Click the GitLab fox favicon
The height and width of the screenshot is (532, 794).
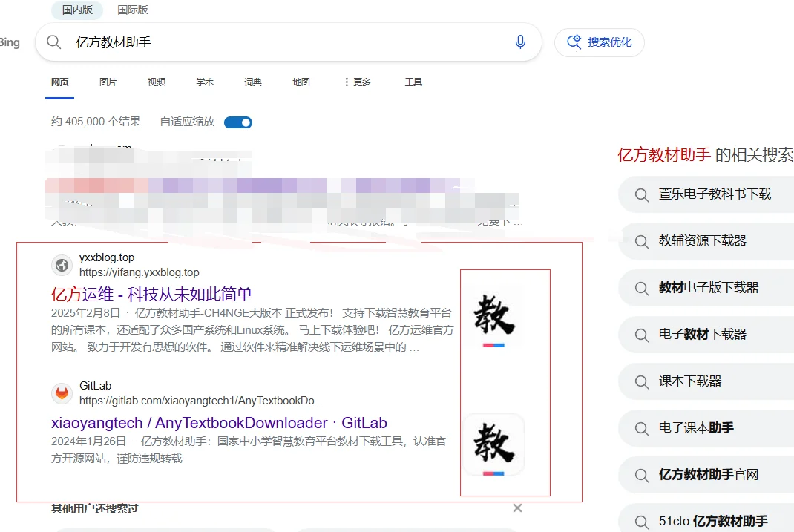click(x=62, y=393)
